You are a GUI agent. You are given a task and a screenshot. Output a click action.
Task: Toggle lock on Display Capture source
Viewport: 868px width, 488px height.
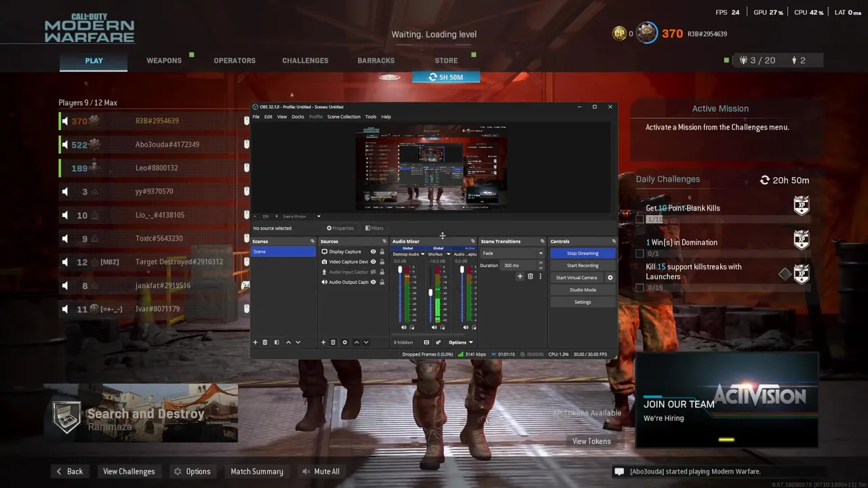pyautogui.click(x=382, y=251)
